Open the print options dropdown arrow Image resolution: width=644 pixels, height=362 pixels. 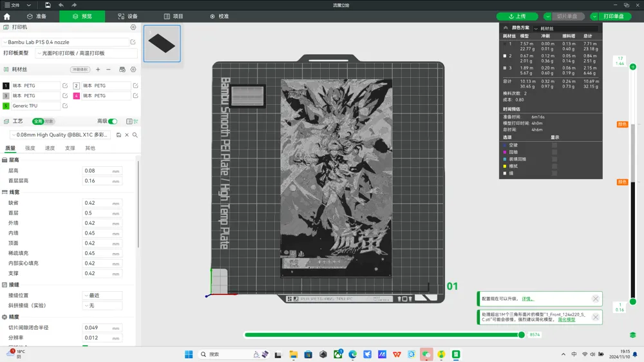coord(594,17)
